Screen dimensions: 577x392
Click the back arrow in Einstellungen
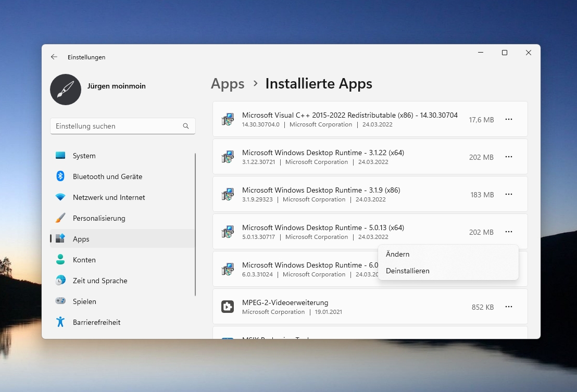click(54, 57)
